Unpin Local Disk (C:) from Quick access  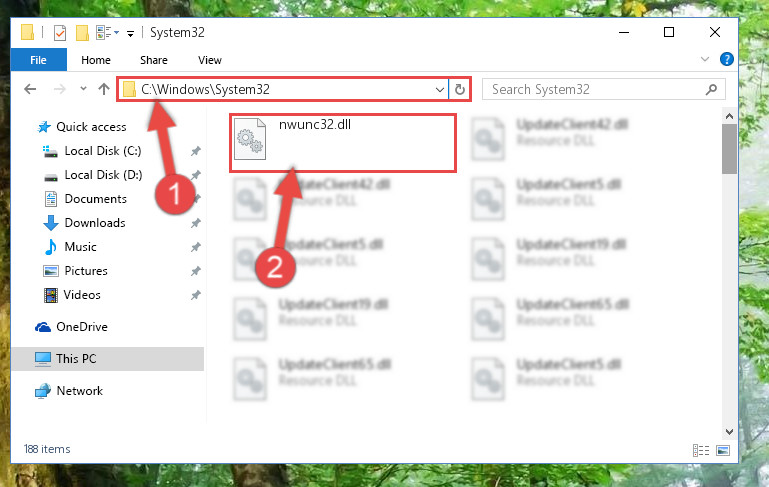196,151
